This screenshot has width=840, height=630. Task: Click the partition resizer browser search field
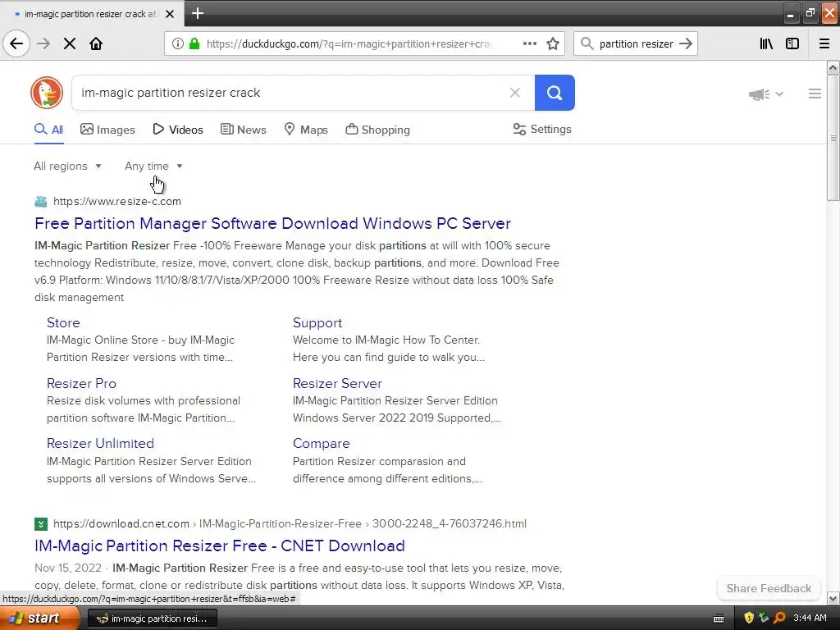coord(636,43)
